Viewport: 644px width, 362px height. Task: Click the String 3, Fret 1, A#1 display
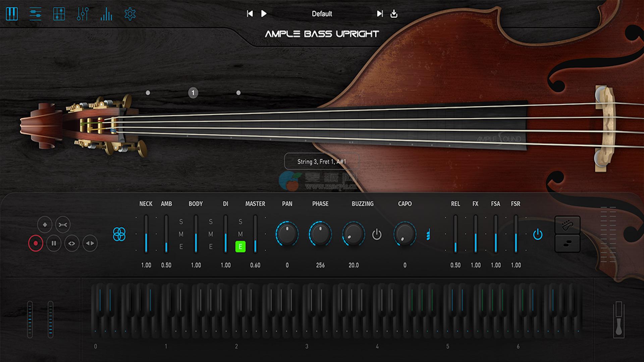point(322,162)
